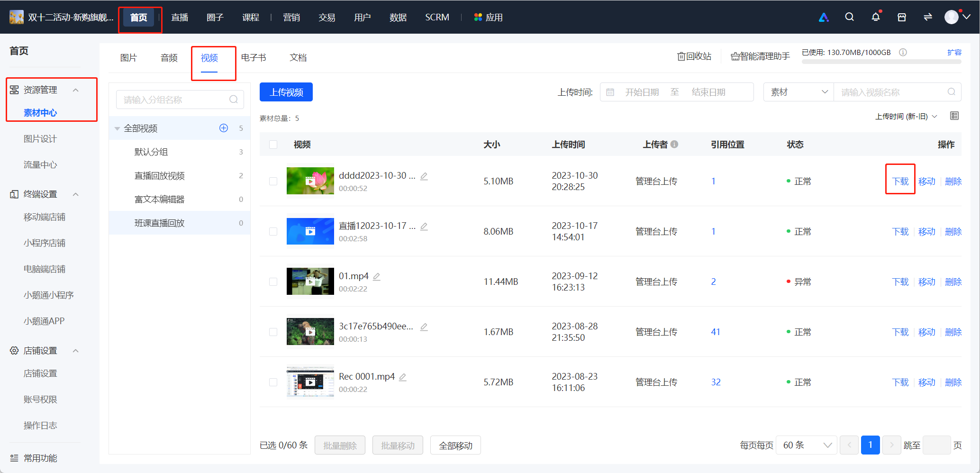Open the 60 条 page size dropdown

(x=807, y=445)
